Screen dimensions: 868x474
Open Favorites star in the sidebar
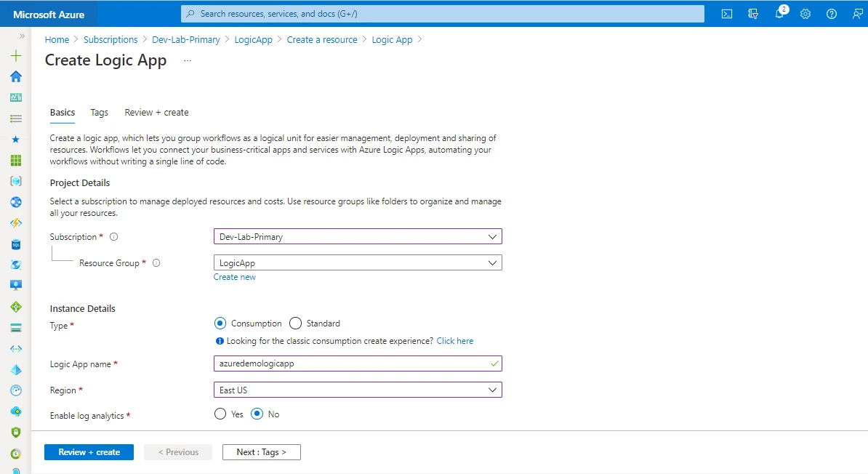(15, 139)
